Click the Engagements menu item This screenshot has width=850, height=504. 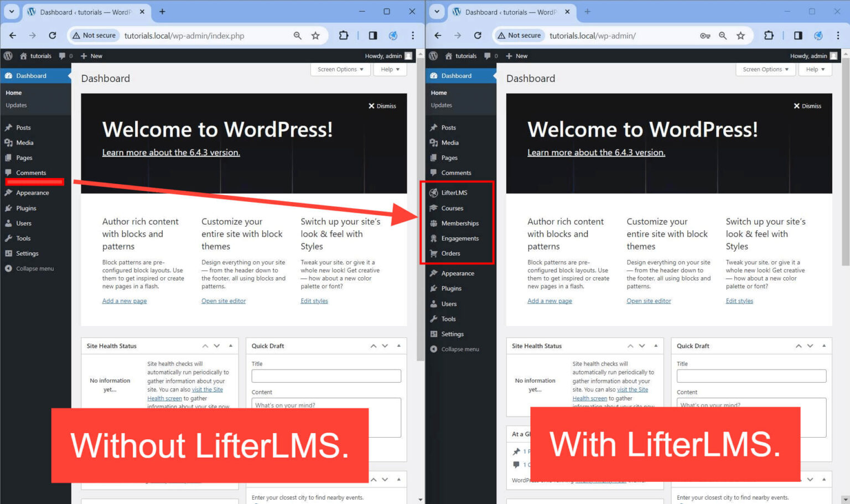(x=459, y=238)
